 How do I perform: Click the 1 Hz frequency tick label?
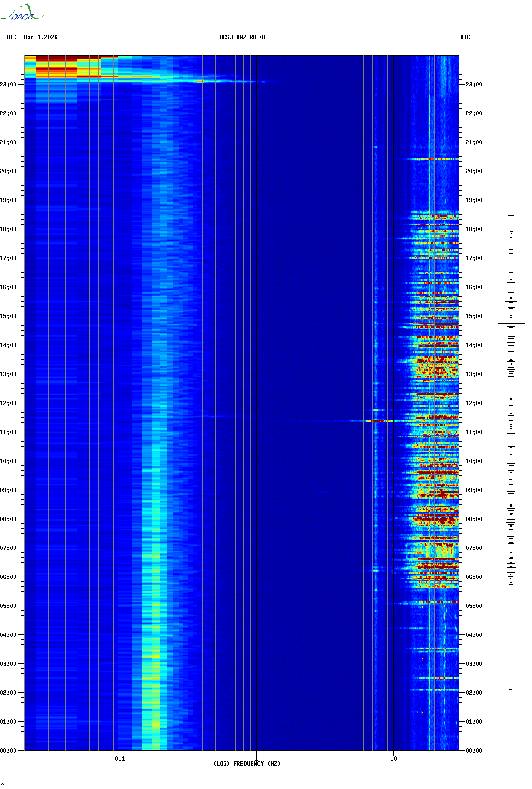click(x=256, y=758)
